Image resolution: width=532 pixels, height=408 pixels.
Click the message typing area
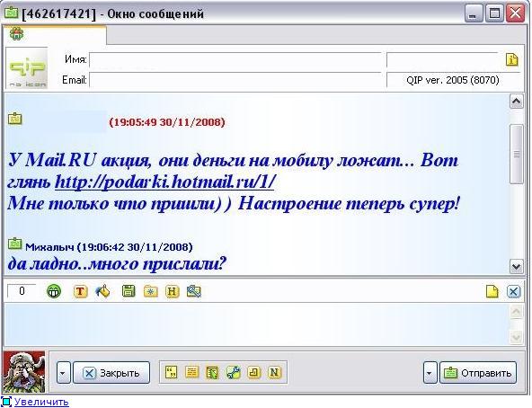tap(256, 324)
